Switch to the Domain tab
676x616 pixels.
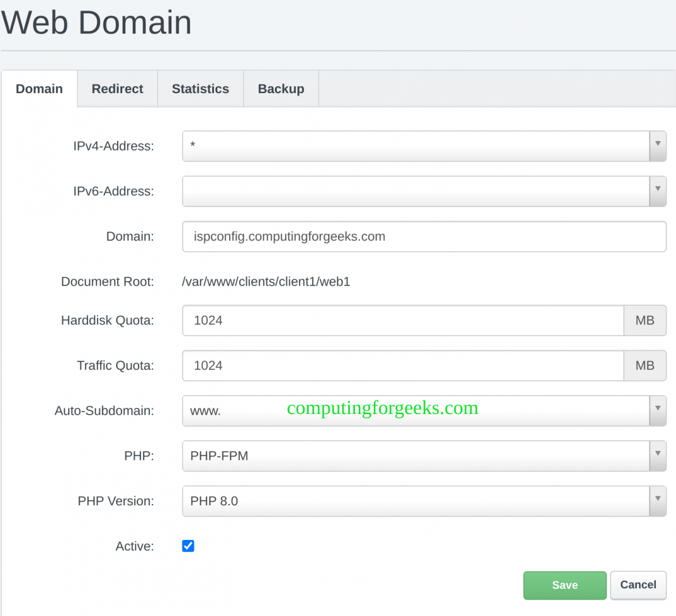pyautogui.click(x=39, y=89)
